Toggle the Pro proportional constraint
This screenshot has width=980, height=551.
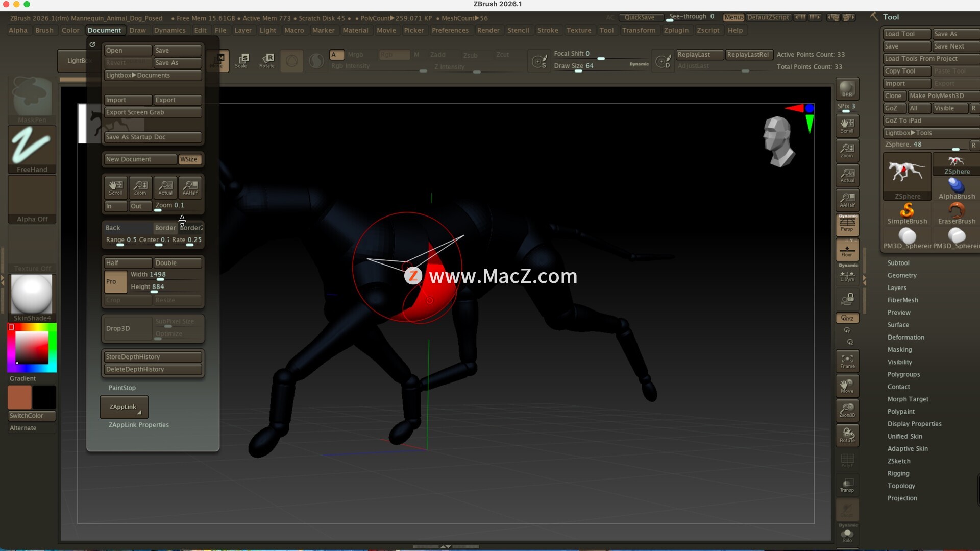(x=115, y=281)
